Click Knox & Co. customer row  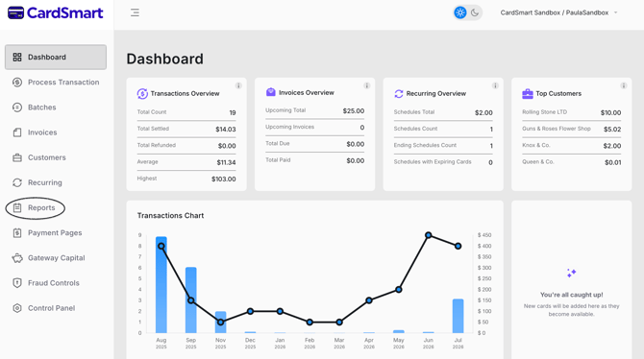pos(571,146)
